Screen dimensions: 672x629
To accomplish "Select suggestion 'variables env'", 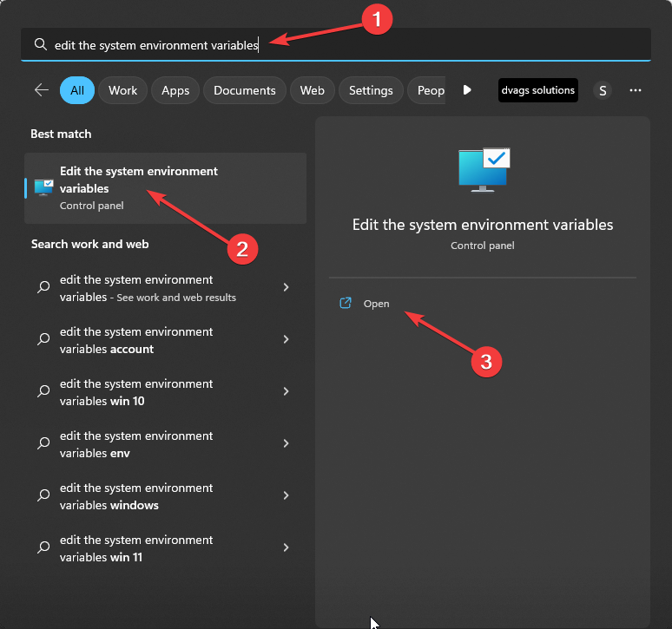I will tap(166, 444).
